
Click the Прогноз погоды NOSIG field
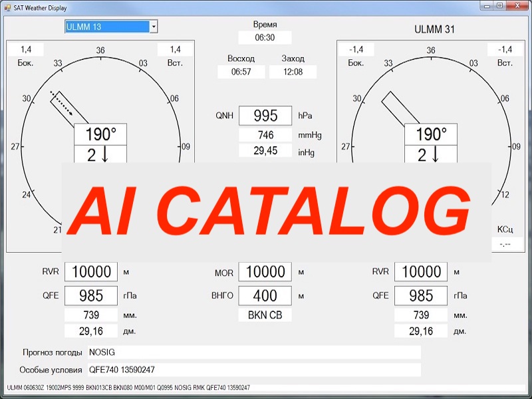tap(254, 352)
